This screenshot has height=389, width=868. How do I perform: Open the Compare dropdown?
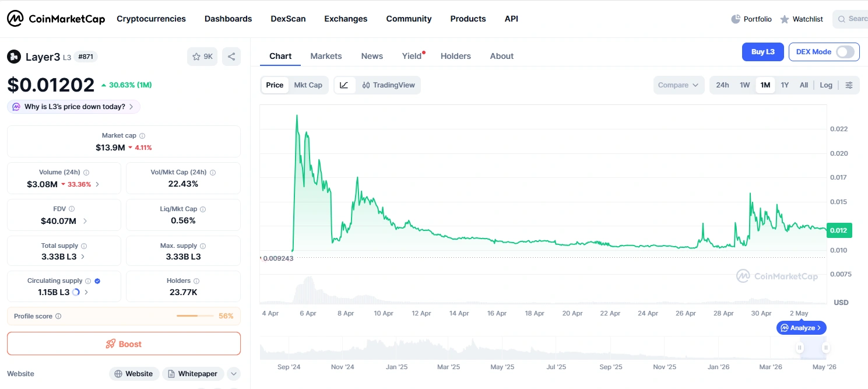[679, 85]
